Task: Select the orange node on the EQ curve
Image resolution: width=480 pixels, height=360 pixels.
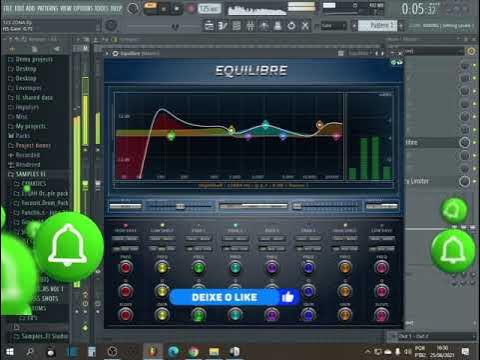Action: [320, 125]
